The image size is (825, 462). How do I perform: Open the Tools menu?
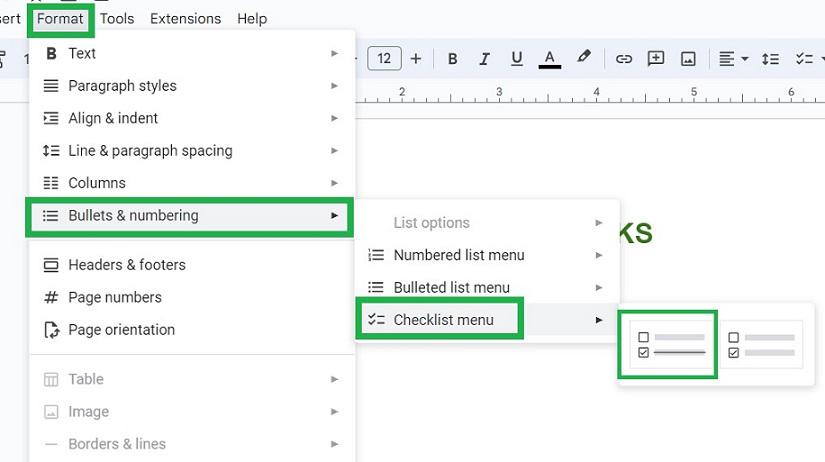click(x=117, y=18)
